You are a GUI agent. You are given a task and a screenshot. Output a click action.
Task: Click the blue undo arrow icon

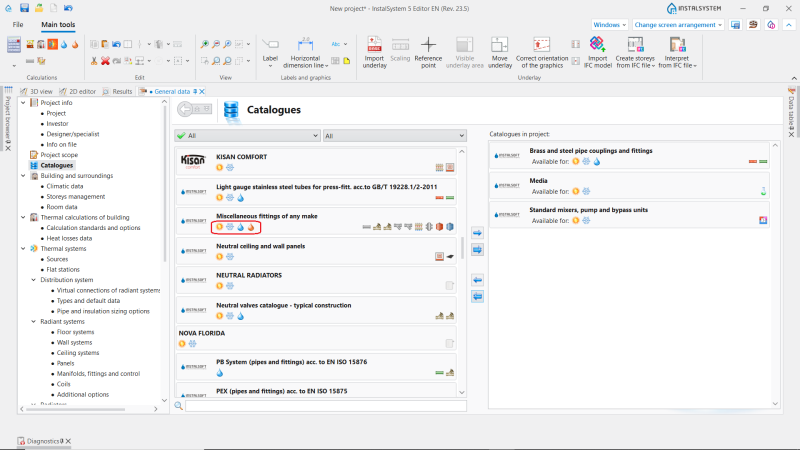(x=116, y=44)
